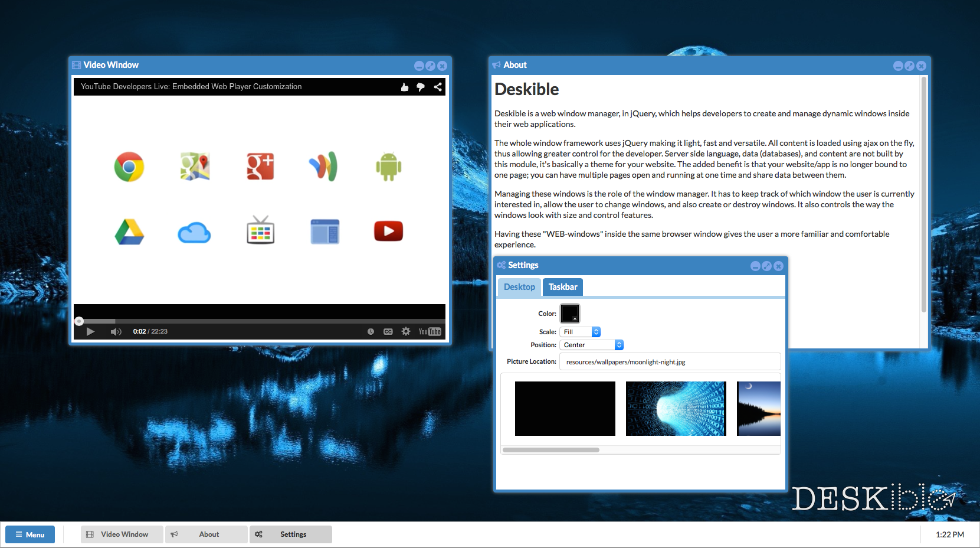This screenshot has width=980, height=548.
Task: Open the share options on the YouTube video
Action: point(438,87)
